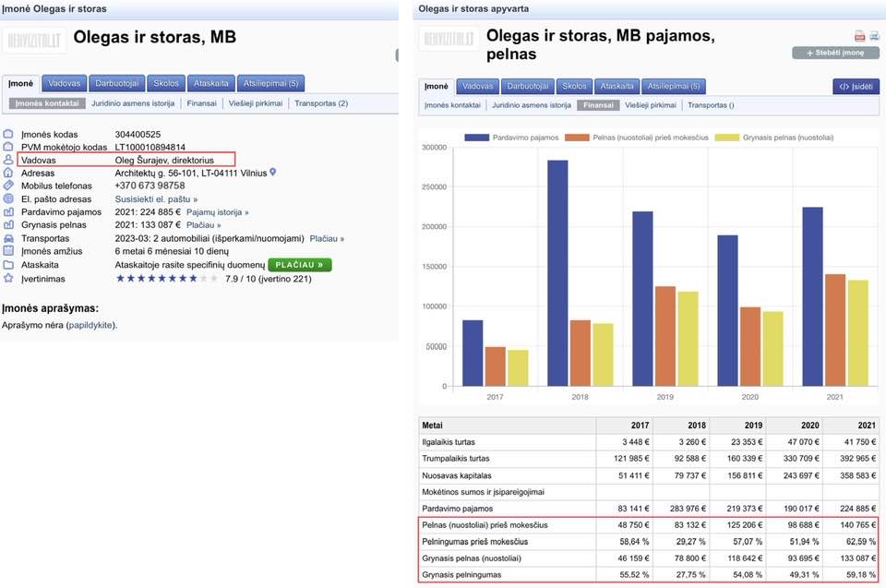Open Juridinio asmens istorija on the left page

(x=133, y=103)
